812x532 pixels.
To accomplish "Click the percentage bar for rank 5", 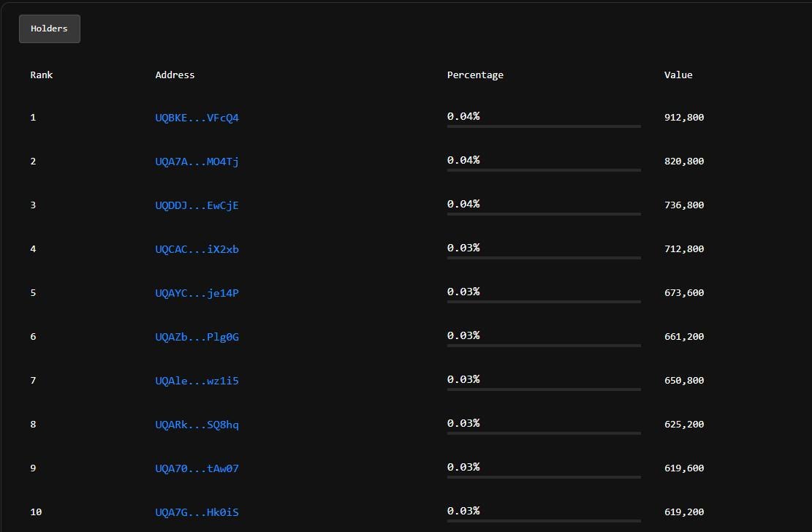I will [544, 302].
